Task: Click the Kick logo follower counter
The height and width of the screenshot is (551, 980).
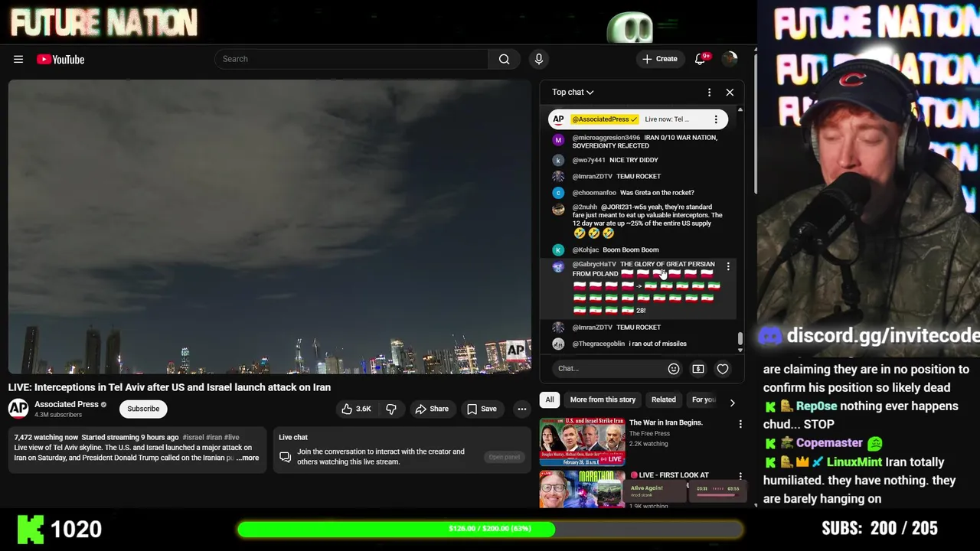Action: pos(59,529)
